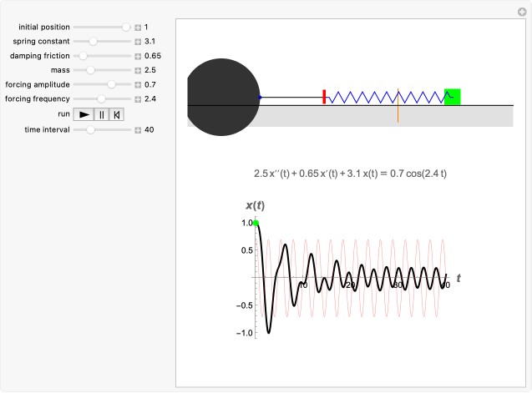Expand the forcing amplitude slider controls
Image resolution: width=532 pixels, height=393 pixels.
coord(138,84)
